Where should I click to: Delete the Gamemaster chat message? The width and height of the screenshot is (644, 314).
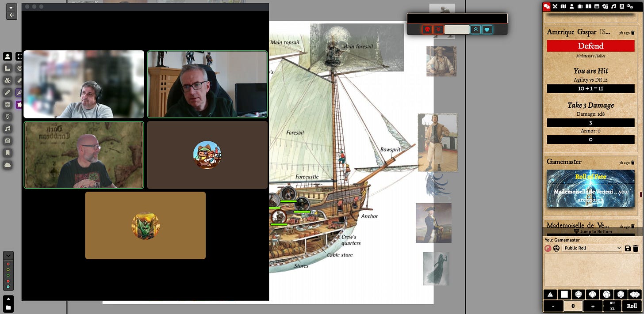coord(632,163)
